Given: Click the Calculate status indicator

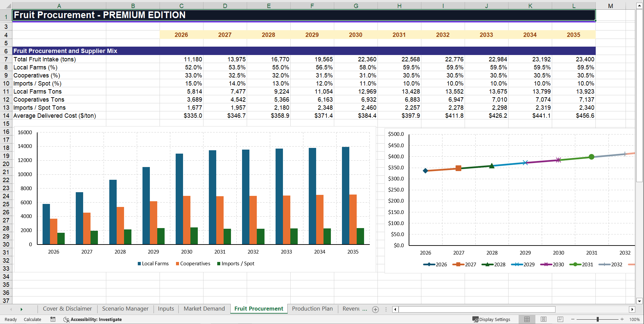Looking at the screenshot, I should [33, 319].
